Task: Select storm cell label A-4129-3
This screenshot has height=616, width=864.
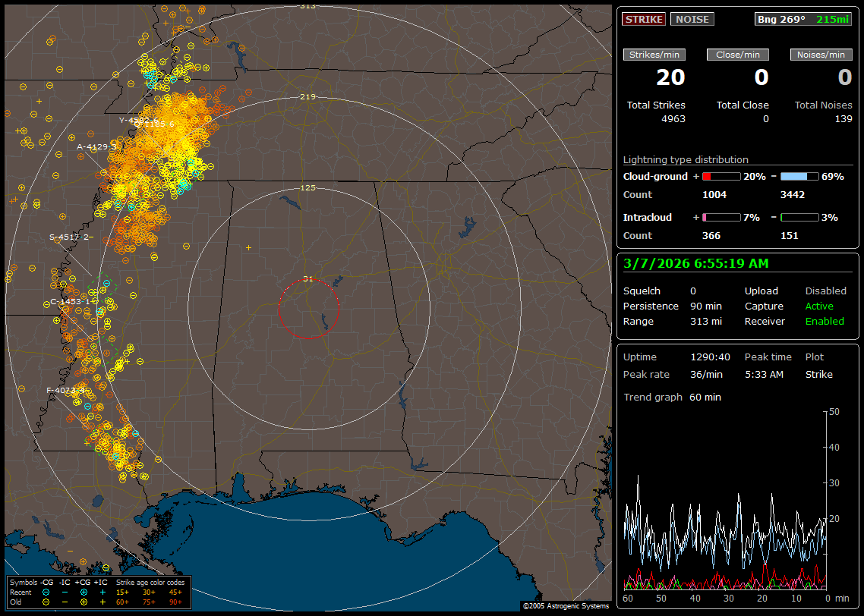Action: (x=96, y=146)
